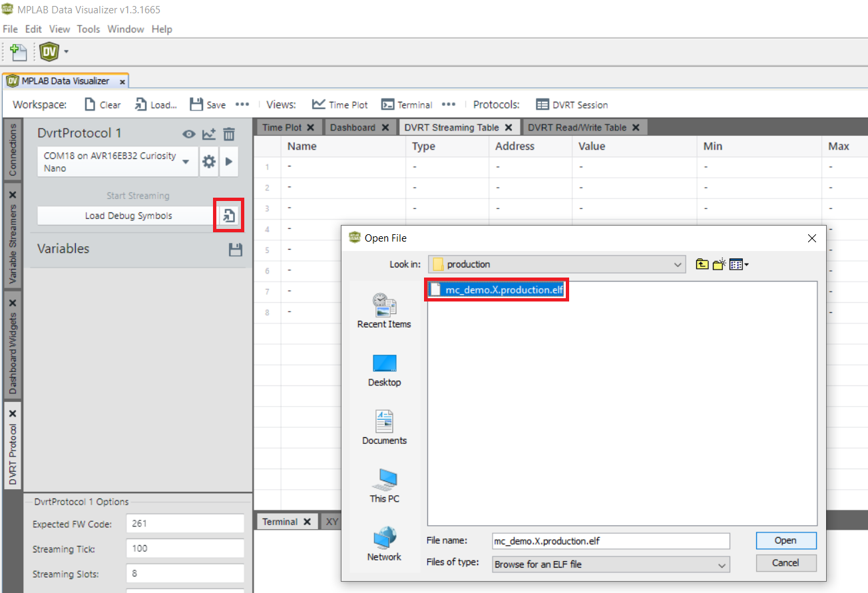Go to Network location
Screen dimensions: 868x593
click(384, 544)
